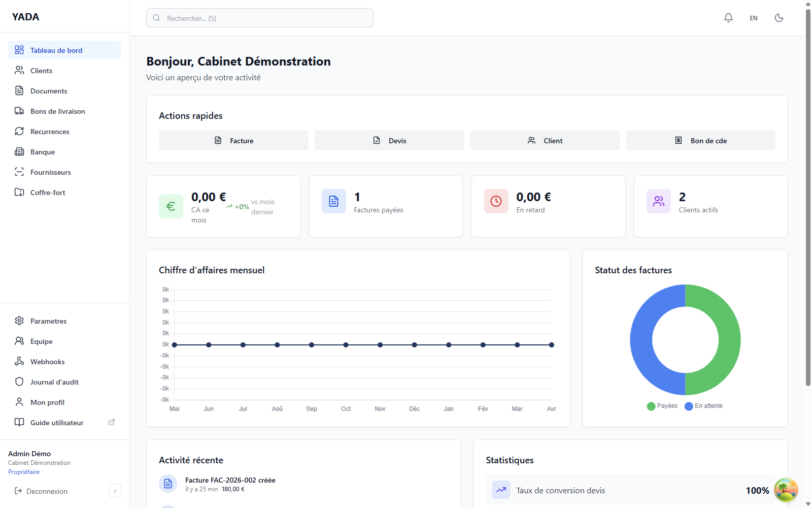
Task: Create a new Facture quick action
Action: point(233,140)
